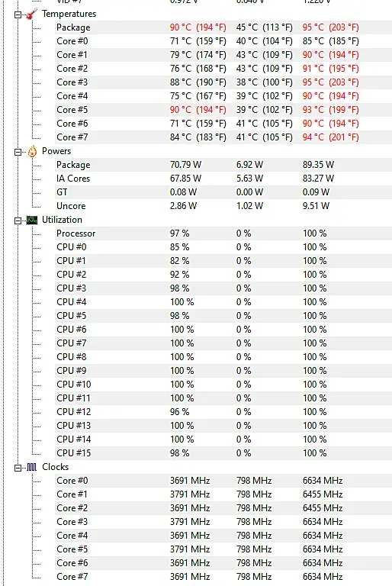The width and height of the screenshot is (392, 586).
Task: Collapse the Temperatures section
Action: [18, 15]
